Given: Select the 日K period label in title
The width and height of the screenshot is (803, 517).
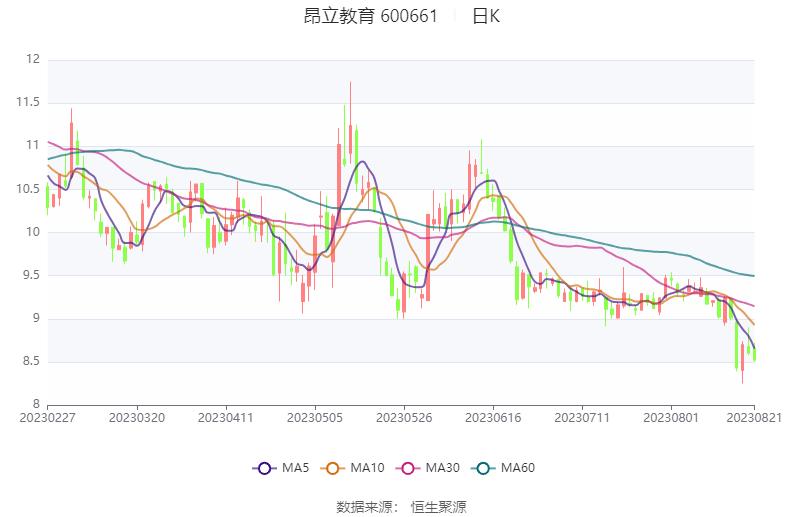Looking at the screenshot, I should pyautogui.click(x=486, y=16).
